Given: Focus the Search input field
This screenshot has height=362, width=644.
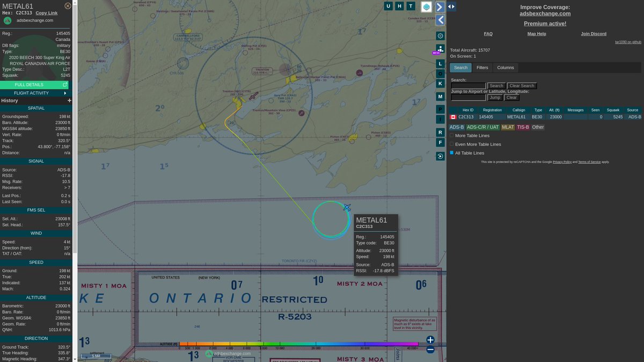Looking at the screenshot, I should click(469, 86).
